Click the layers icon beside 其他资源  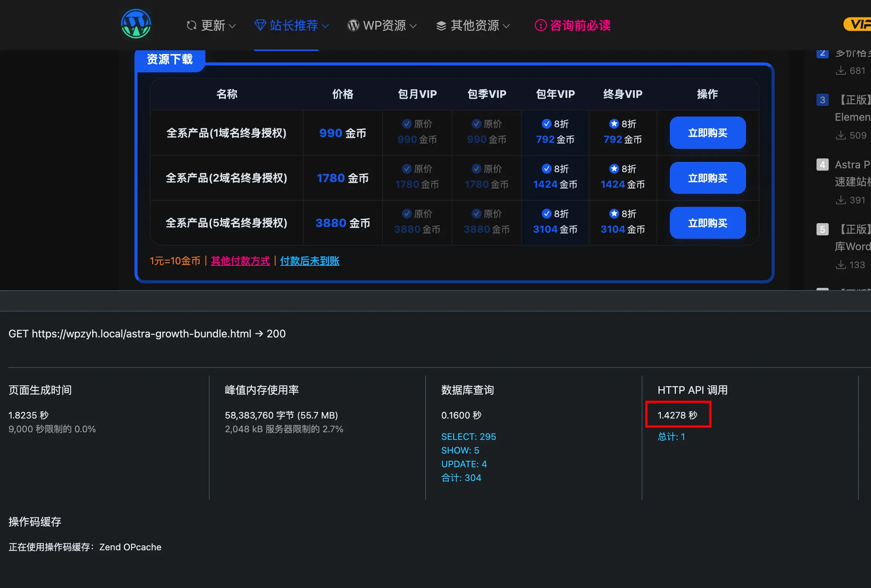[x=441, y=26]
